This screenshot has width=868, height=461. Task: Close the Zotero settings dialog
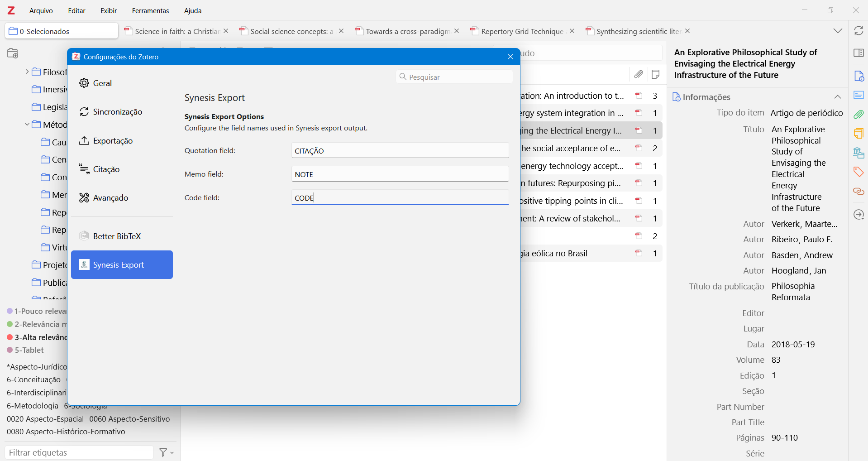510,57
